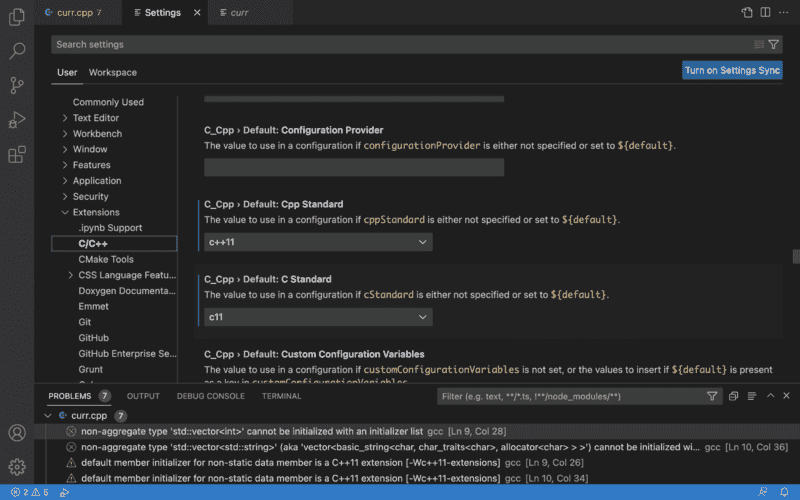Select the Ln 9 Col 26 warning
800x500 pixels.
click(417, 463)
